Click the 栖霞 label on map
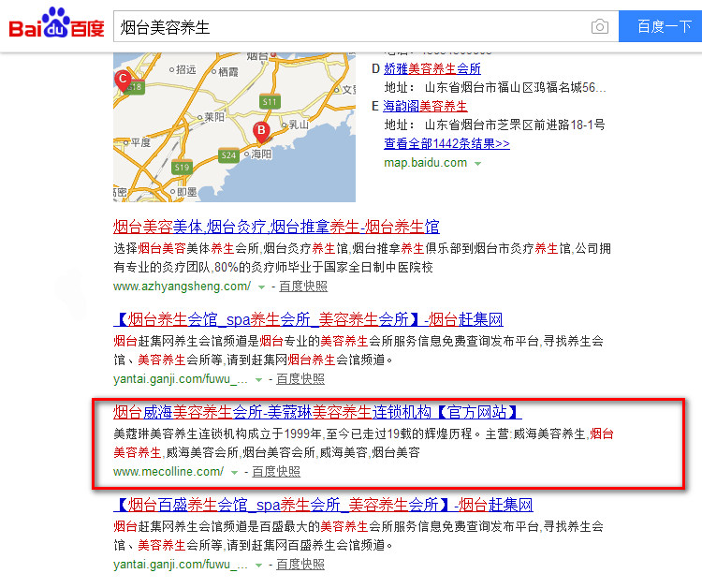Image resolution: width=702 pixels, height=588 pixels. tap(228, 72)
